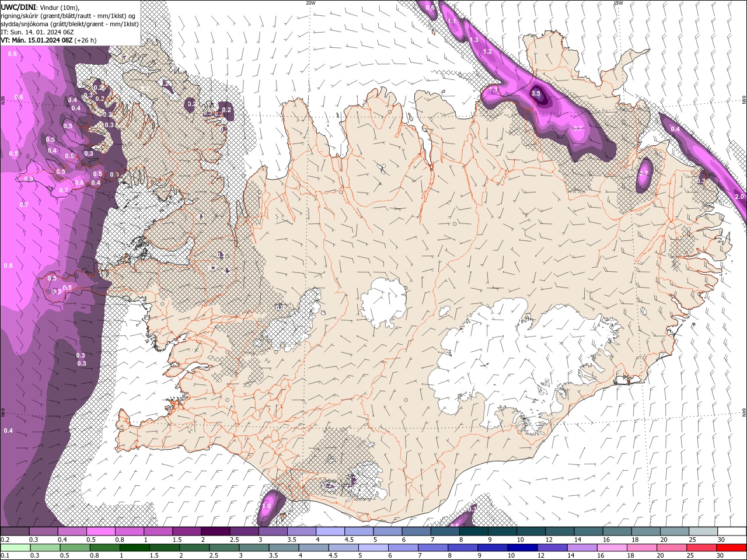Click the white upper legend swatch after 30
Image resolution: width=747 pixels, height=560 pixels.
click(732, 531)
